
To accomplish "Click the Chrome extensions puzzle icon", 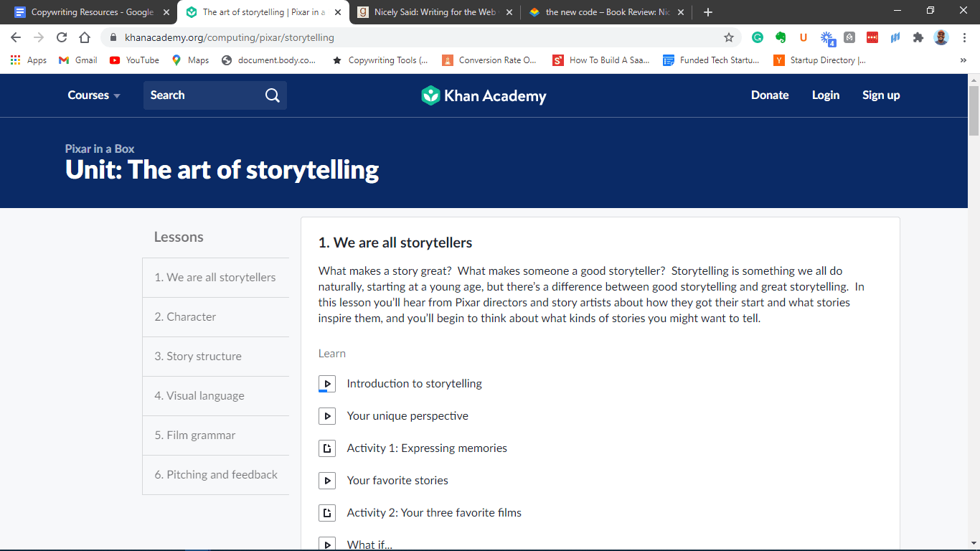I will pos(918,37).
